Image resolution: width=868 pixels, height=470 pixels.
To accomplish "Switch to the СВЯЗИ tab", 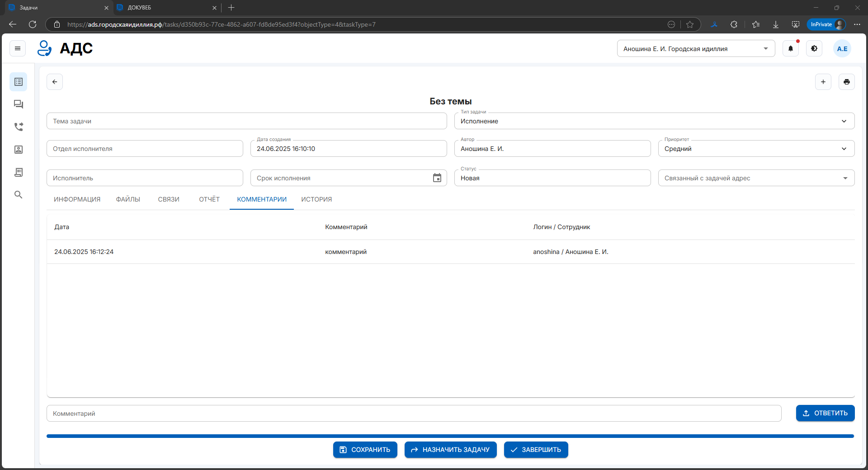I will pos(169,199).
